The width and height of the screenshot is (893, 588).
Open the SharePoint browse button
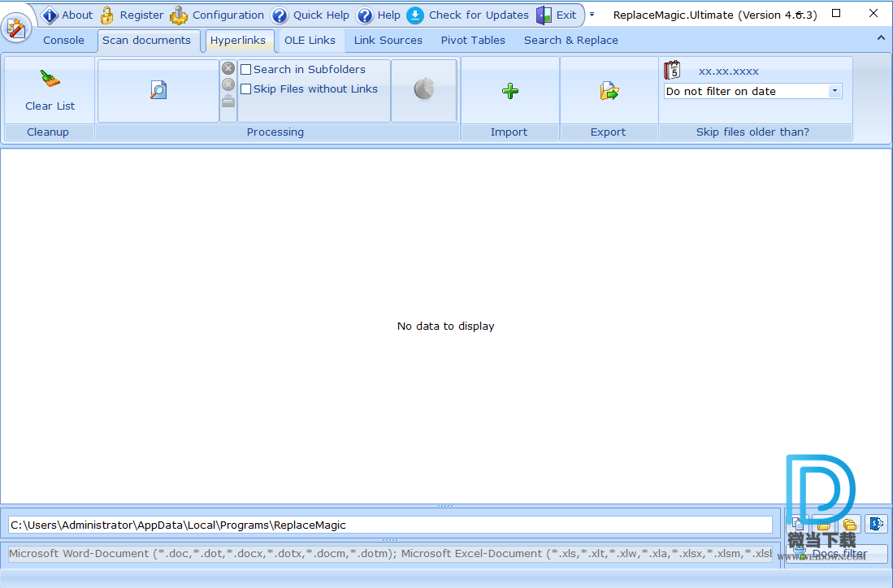(x=876, y=524)
